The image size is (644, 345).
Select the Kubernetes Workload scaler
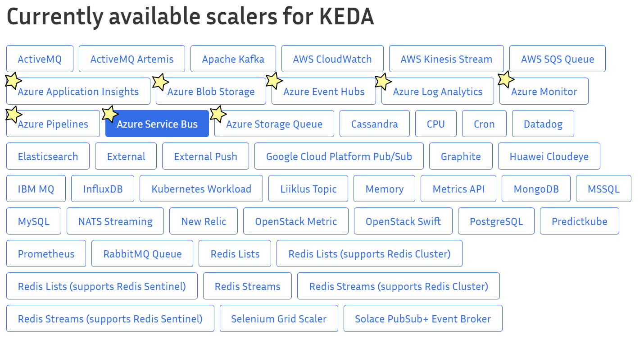click(x=201, y=189)
